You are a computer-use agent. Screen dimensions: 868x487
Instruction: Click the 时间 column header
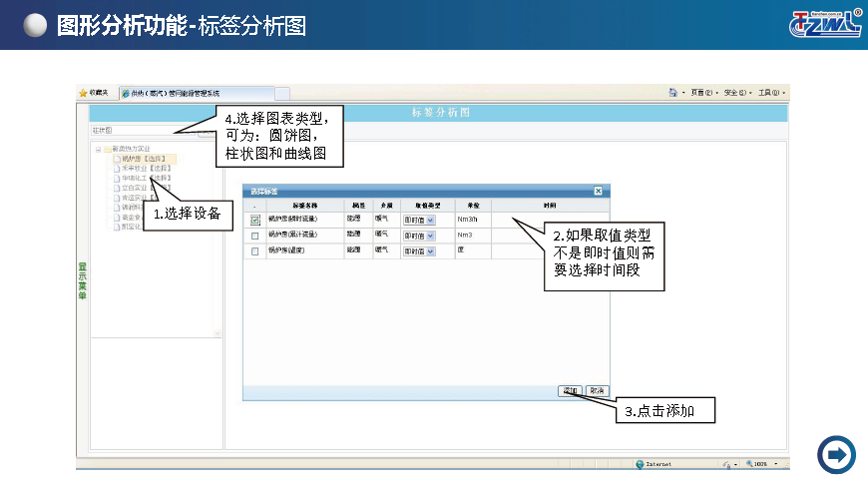click(550, 206)
